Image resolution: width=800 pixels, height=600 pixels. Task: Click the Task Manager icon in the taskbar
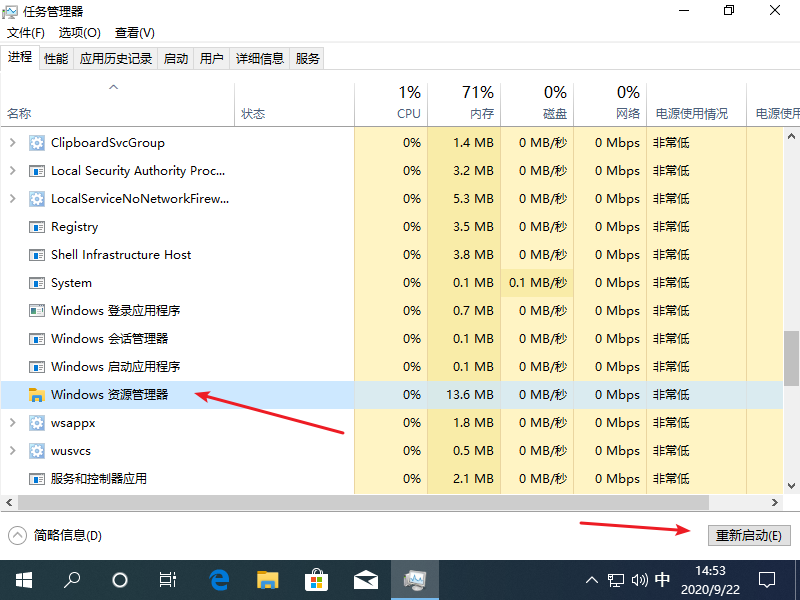point(414,579)
